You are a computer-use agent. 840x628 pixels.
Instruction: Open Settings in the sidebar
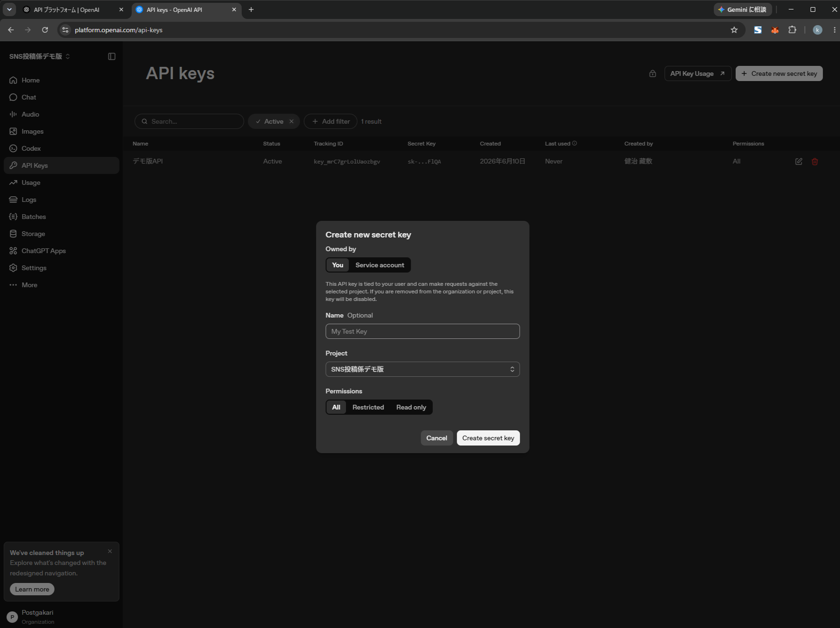coord(61,268)
